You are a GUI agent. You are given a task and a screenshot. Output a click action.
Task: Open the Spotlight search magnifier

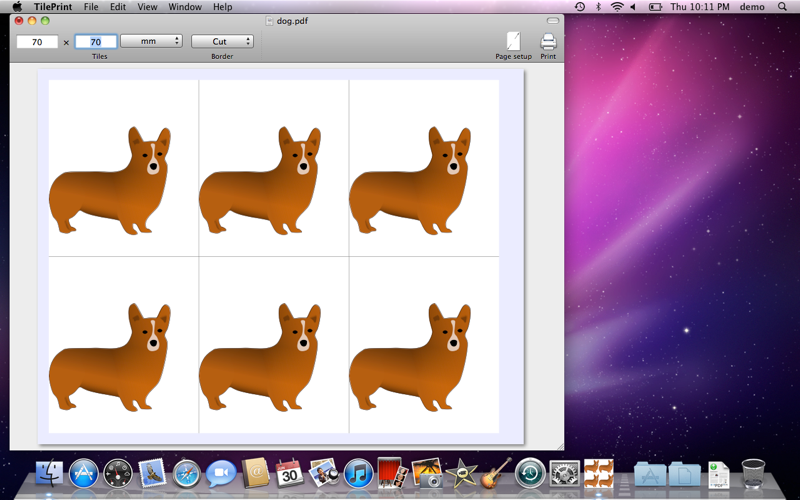[783, 7]
